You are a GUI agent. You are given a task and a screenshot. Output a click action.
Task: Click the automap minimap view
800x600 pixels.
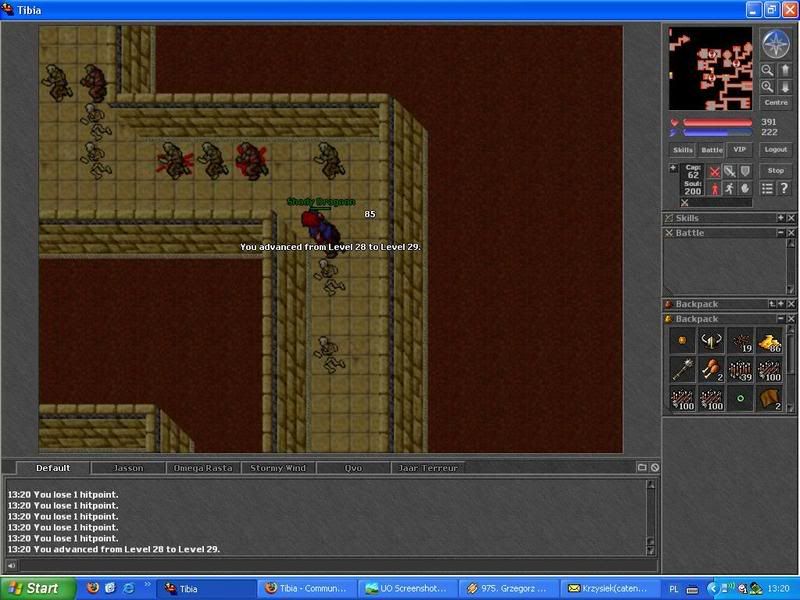pyautogui.click(x=710, y=68)
